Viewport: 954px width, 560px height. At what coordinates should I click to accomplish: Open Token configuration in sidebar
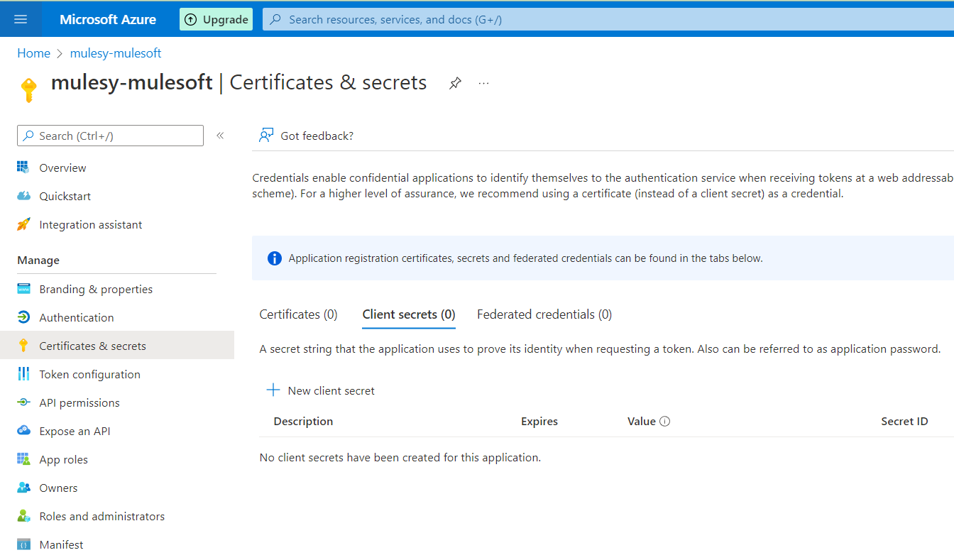(x=89, y=375)
